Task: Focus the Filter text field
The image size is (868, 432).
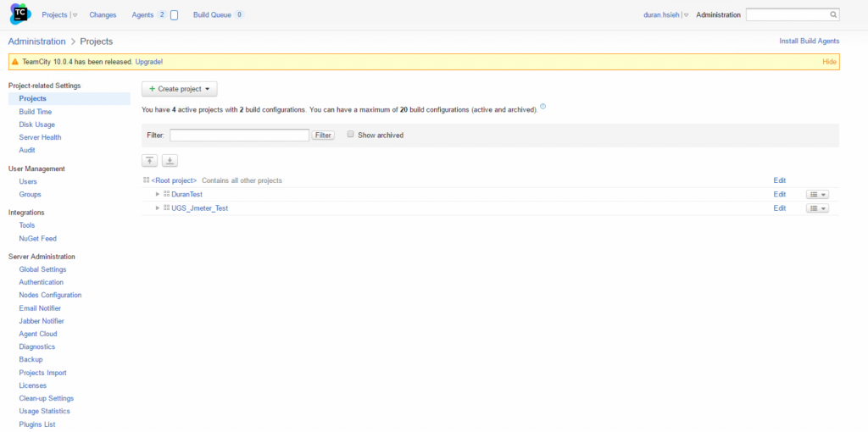Action: coord(240,135)
